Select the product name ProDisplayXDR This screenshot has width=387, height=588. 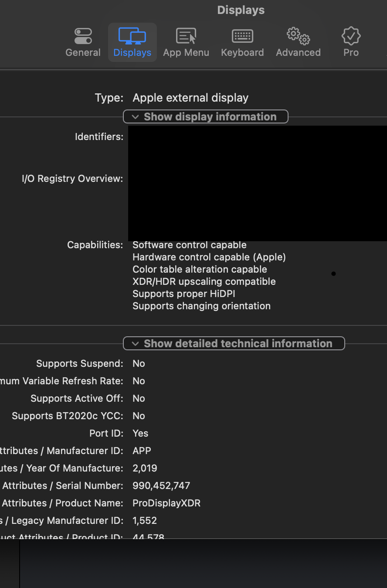coord(166,503)
